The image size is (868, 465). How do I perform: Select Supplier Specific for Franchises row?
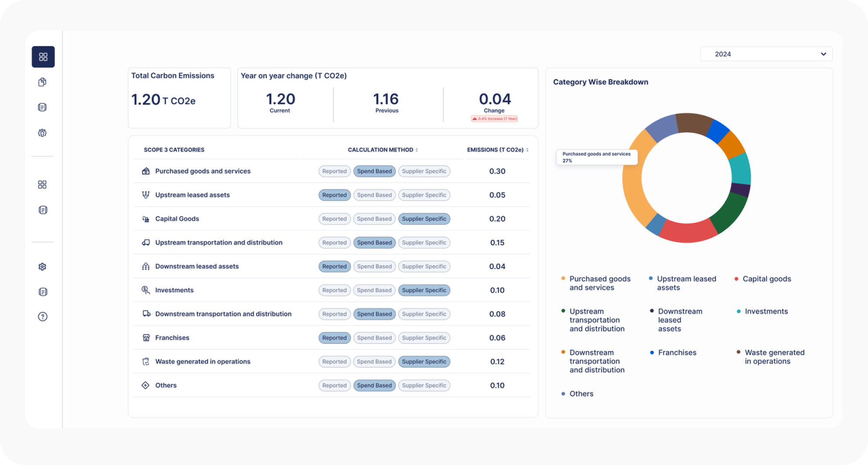(424, 338)
